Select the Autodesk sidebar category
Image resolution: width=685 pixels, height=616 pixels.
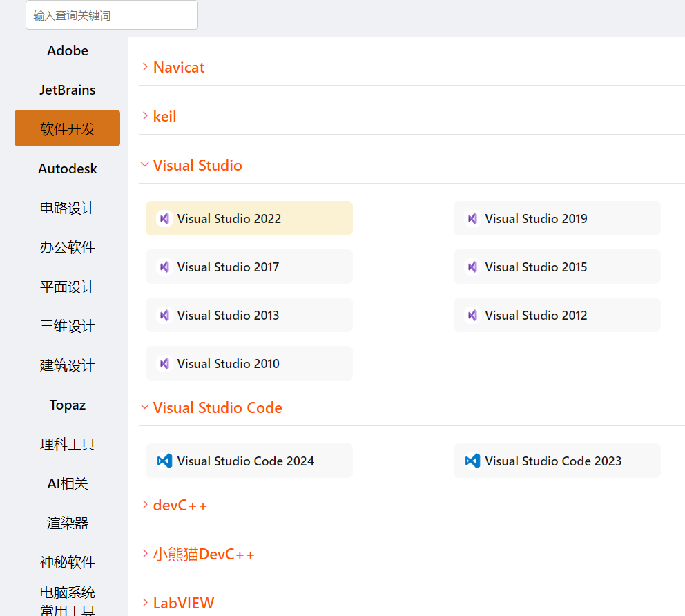68,169
